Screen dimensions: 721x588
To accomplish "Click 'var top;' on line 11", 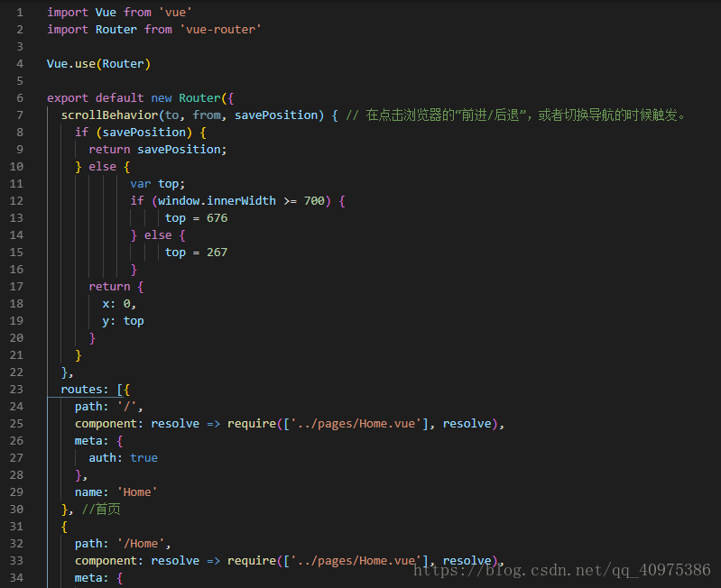I will (x=158, y=184).
